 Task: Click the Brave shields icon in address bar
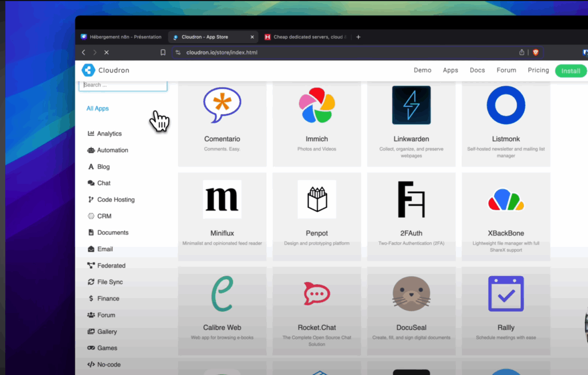[x=536, y=52]
